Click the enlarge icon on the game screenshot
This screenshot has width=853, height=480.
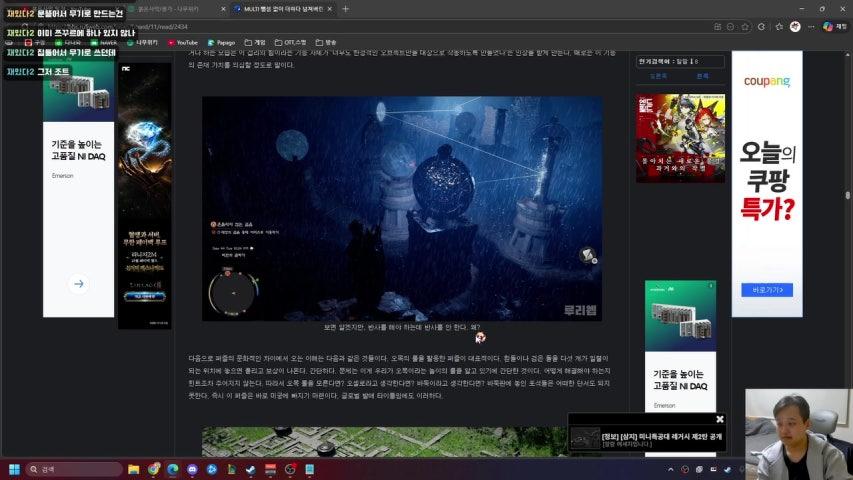(x=588, y=255)
